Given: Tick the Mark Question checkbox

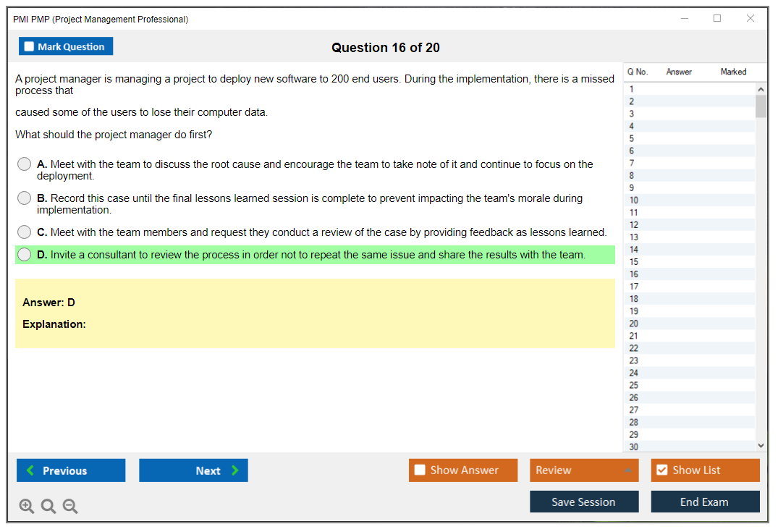Looking at the screenshot, I should pos(30,46).
